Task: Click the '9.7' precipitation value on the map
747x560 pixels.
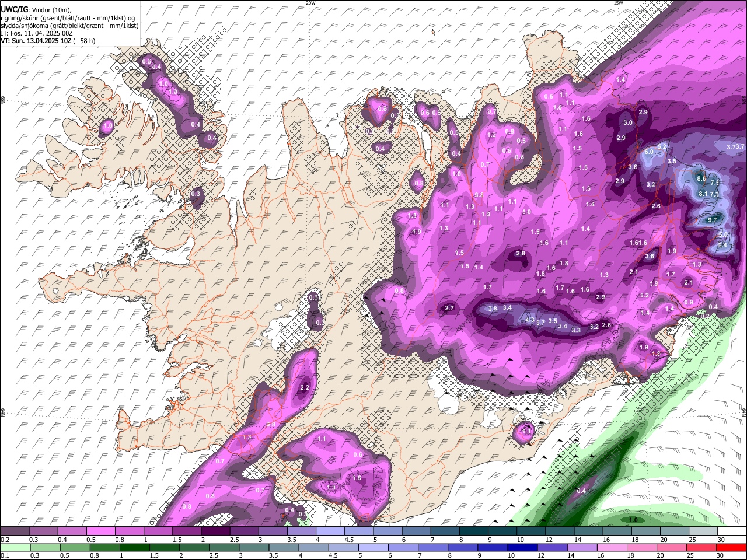Action: point(712,220)
